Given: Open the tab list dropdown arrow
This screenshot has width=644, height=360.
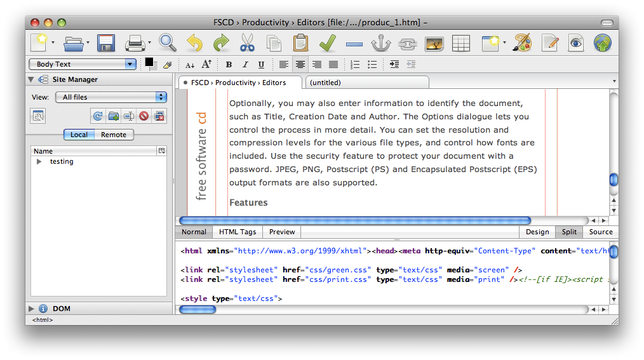Looking at the screenshot, I should click(614, 81).
